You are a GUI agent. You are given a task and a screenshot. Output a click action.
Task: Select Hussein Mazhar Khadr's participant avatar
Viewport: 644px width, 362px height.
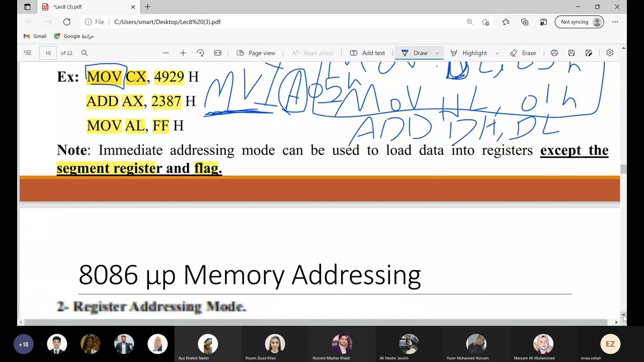tap(342, 344)
